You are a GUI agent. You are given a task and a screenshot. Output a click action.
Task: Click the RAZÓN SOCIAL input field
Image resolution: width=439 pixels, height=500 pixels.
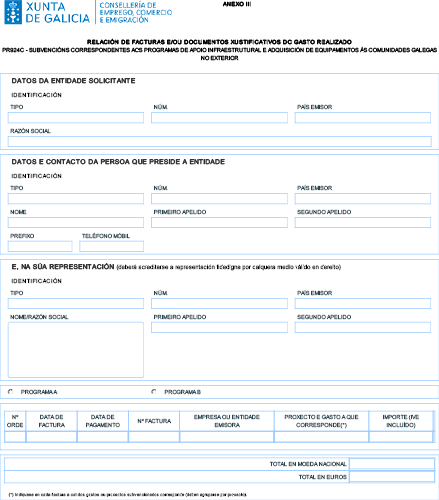tap(220, 142)
